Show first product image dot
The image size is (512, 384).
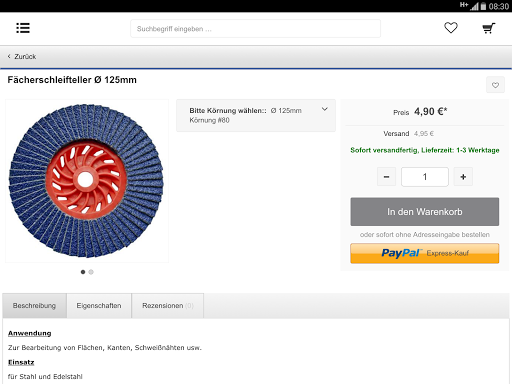[83, 272]
